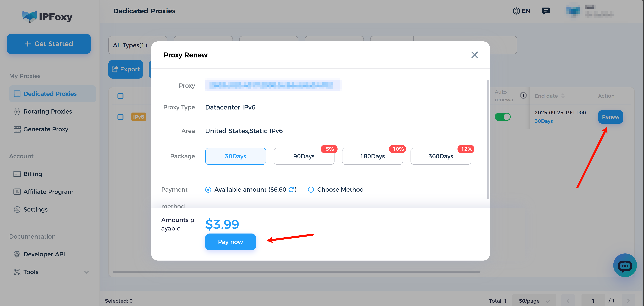This screenshot has width=644, height=306.
Task: Open Affiliate Program in sidebar
Action: tap(48, 192)
